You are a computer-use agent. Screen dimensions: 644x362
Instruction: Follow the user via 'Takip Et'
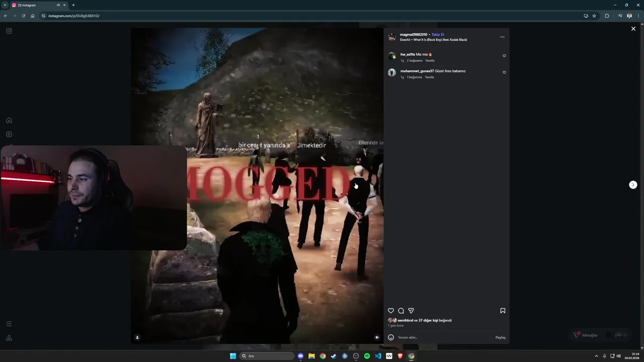[438, 35]
